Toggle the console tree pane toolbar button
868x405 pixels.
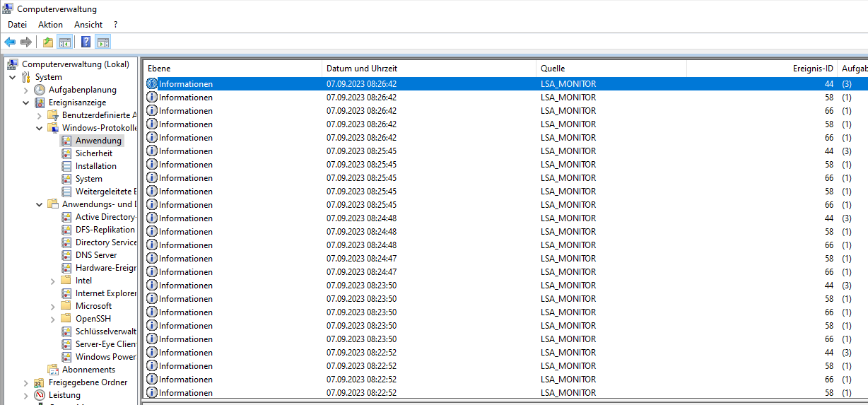point(64,42)
